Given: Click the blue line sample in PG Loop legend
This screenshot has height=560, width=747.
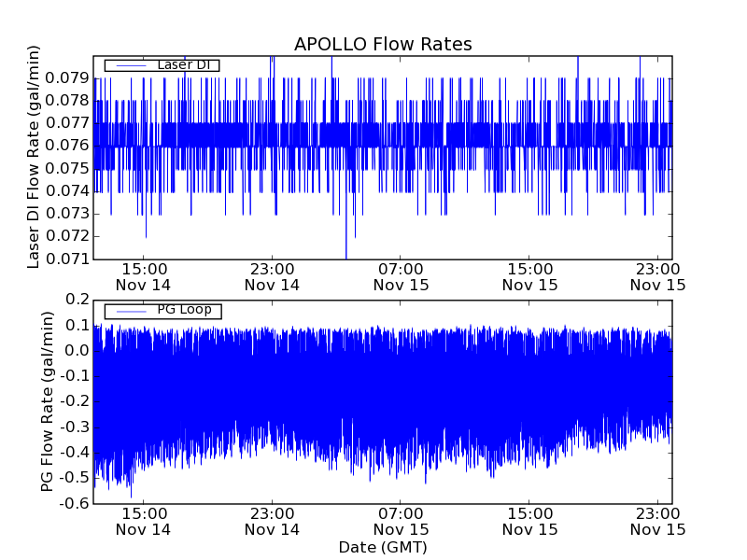Looking at the screenshot, I should point(132,312).
